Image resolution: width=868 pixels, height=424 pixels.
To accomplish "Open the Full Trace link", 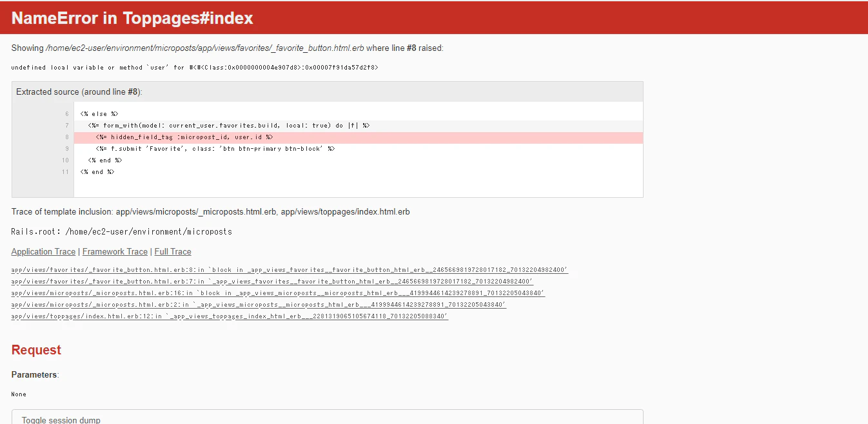I will [x=173, y=252].
